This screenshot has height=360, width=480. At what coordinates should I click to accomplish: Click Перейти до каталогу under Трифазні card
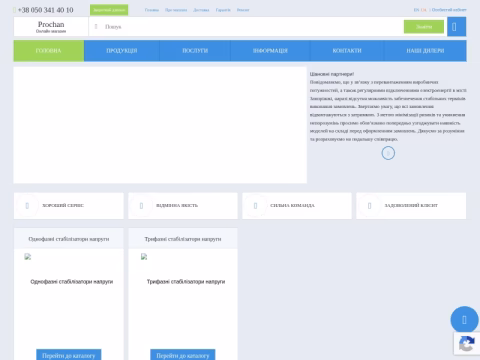click(183, 355)
